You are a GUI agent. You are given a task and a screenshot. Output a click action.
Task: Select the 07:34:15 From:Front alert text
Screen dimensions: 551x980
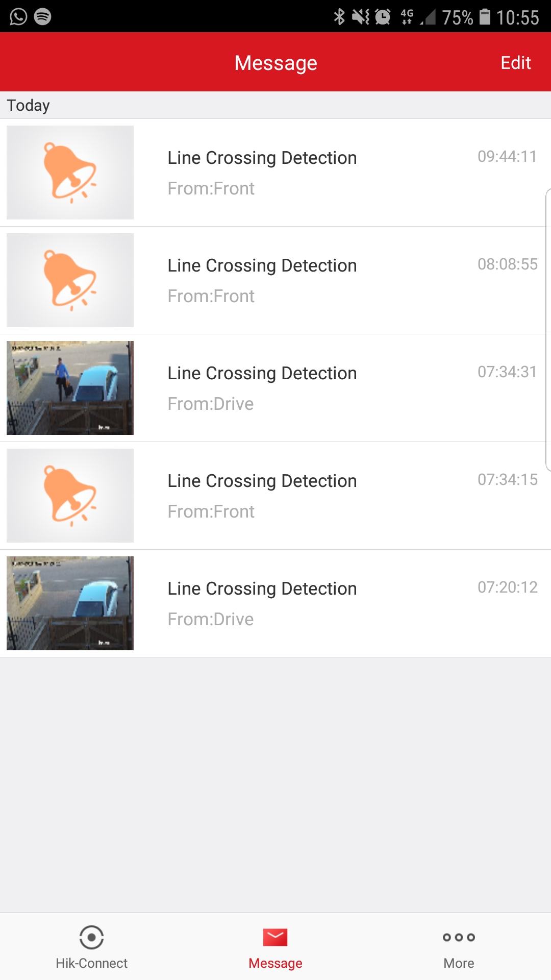coord(211,511)
